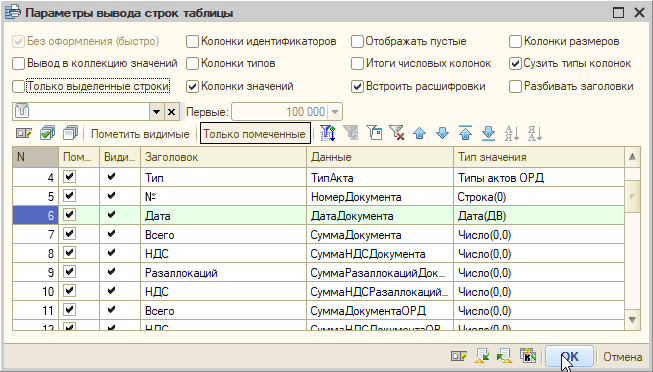Enable Итоги числовых колонок checkbox
The image size is (653, 372).
357,64
